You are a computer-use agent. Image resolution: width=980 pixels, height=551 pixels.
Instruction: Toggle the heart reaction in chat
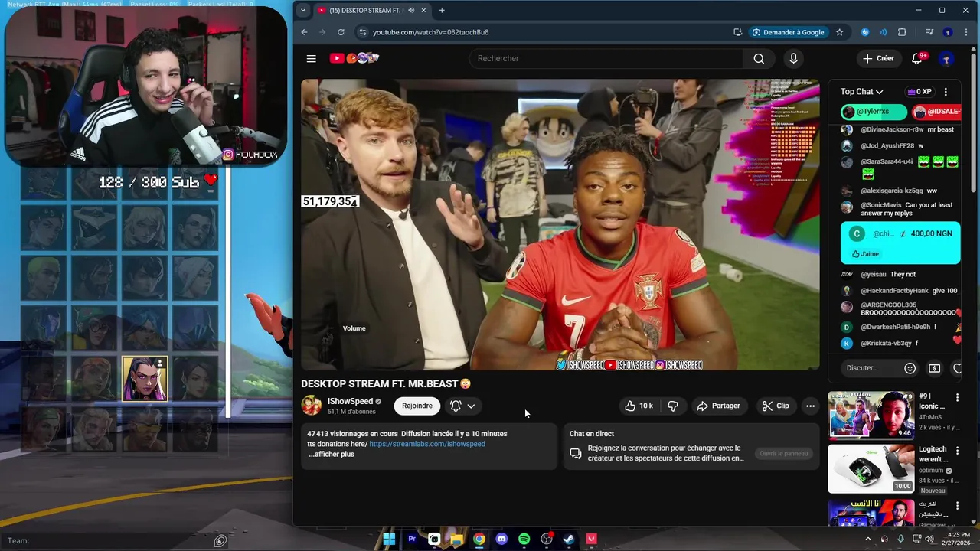tap(958, 368)
